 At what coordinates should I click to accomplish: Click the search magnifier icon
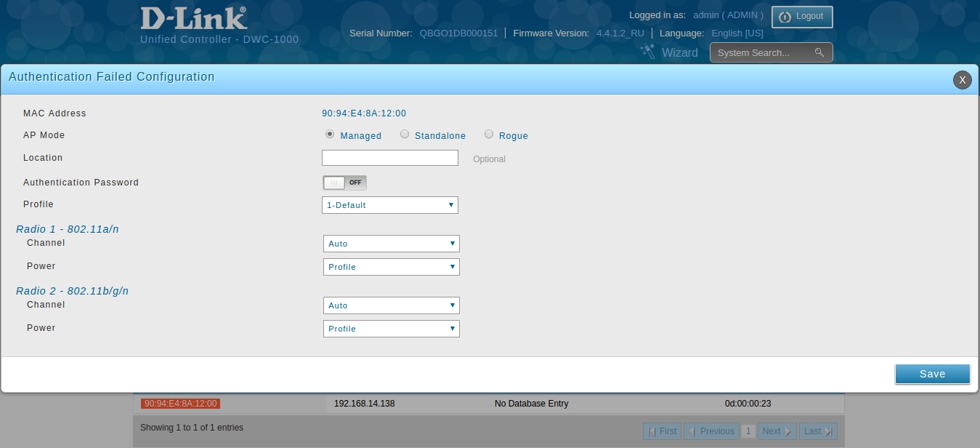(819, 52)
